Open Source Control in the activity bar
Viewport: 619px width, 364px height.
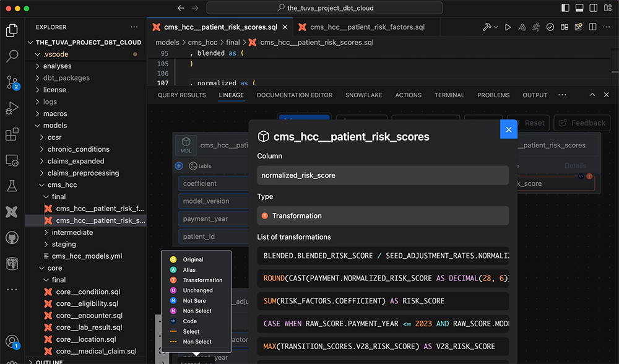pyautogui.click(x=12, y=82)
